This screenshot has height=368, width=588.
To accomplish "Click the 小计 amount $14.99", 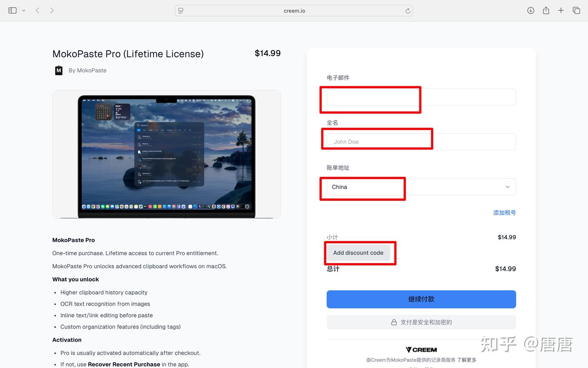I will [507, 237].
